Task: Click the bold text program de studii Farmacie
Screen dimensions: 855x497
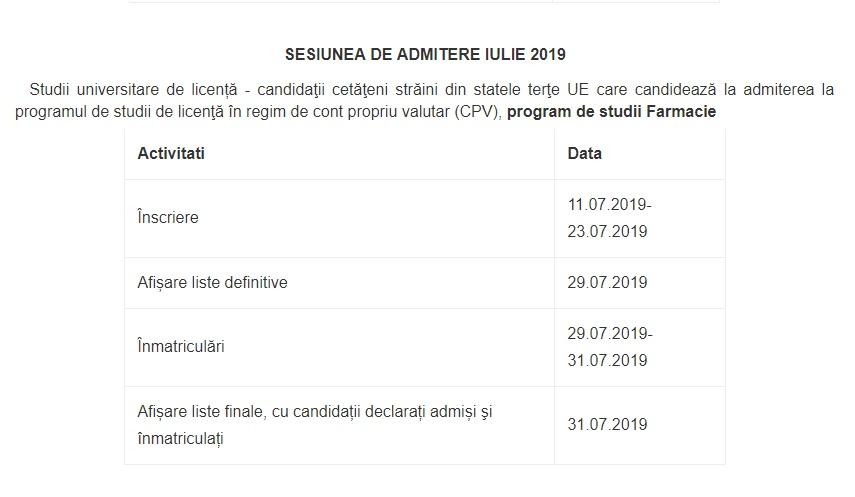Action: click(611, 112)
